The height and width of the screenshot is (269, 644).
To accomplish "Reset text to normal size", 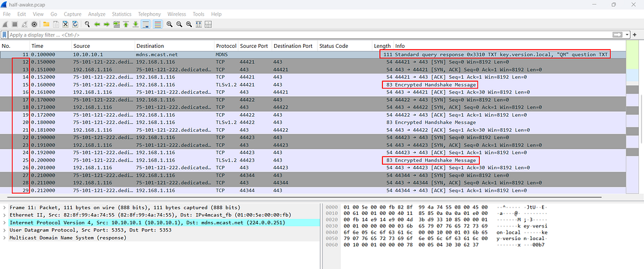I will [x=189, y=25].
